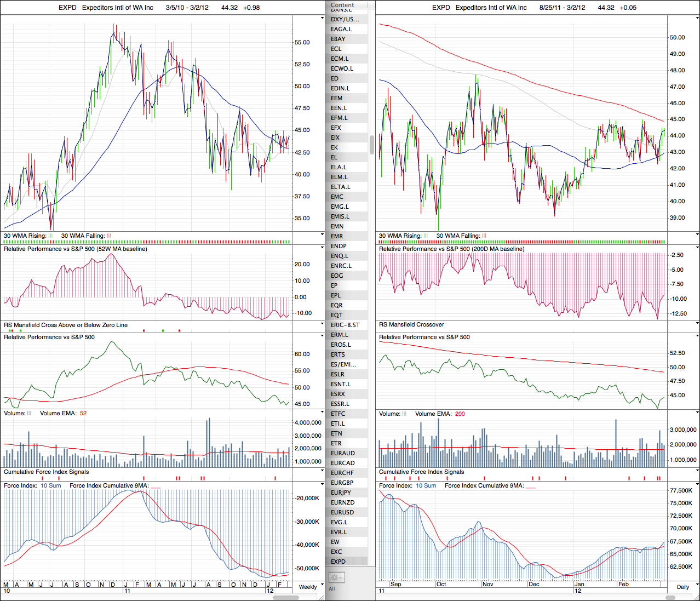Click the Volume bars legend icon in weekly chart
700x601 pixels.
(30, 414)
